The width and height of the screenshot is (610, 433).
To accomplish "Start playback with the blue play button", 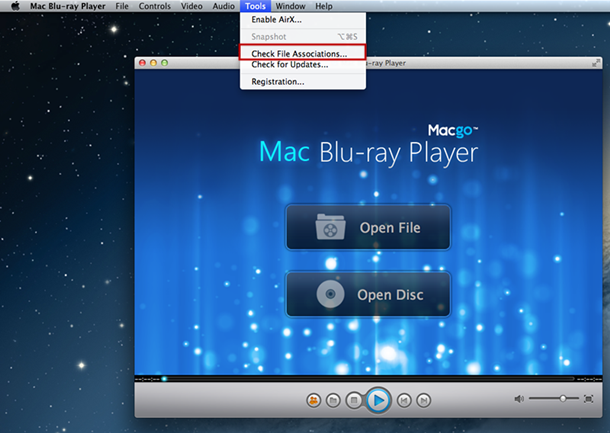I will (378, 400).
